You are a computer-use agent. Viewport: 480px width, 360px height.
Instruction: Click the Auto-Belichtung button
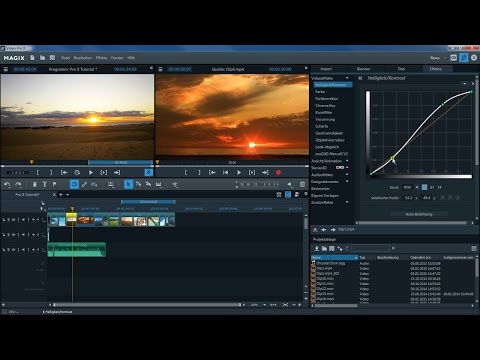tap(419, 214)
